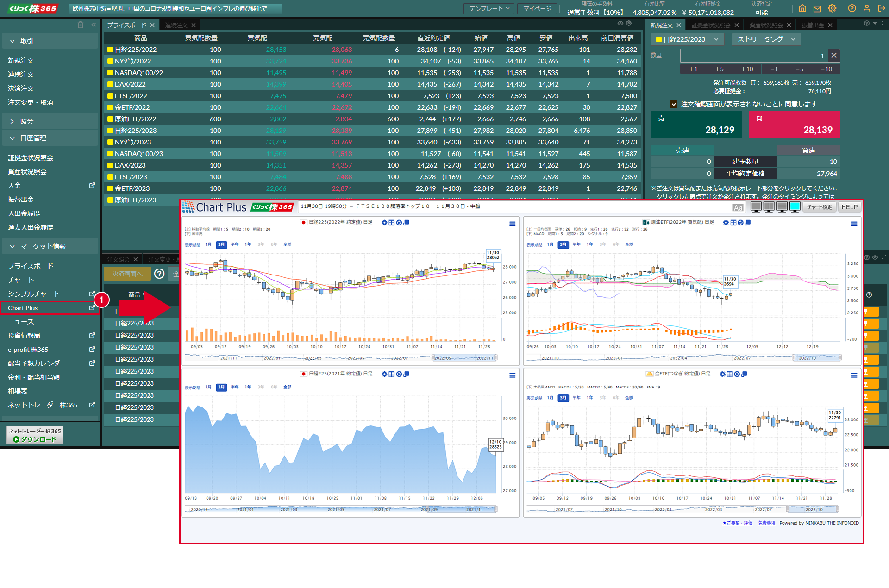The height and width of the screenshot is (588, 889).
Task: Open hamburger menu of 日経225(2021年) chart
Action: 513,375
